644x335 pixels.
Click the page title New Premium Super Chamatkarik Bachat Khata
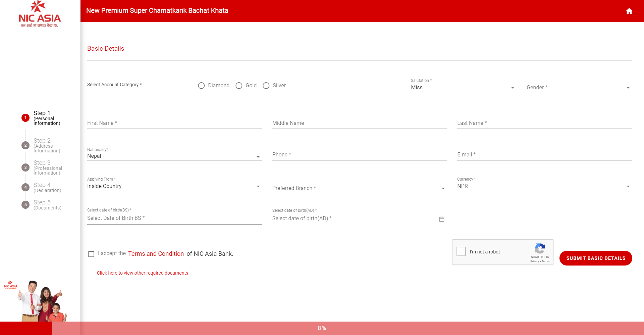[157, 10]
